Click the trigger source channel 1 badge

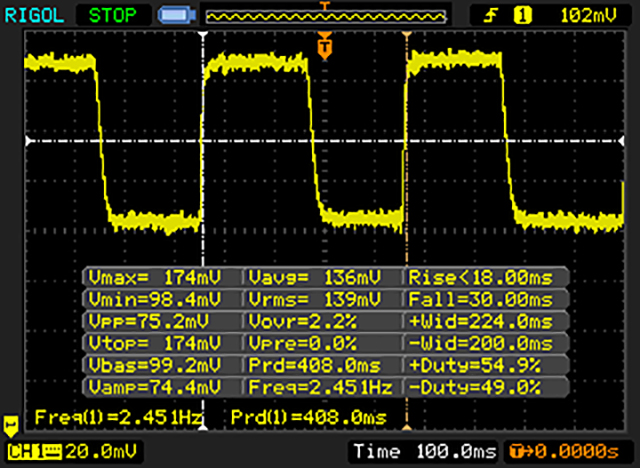pyautogui.click(x=522, y=16)
